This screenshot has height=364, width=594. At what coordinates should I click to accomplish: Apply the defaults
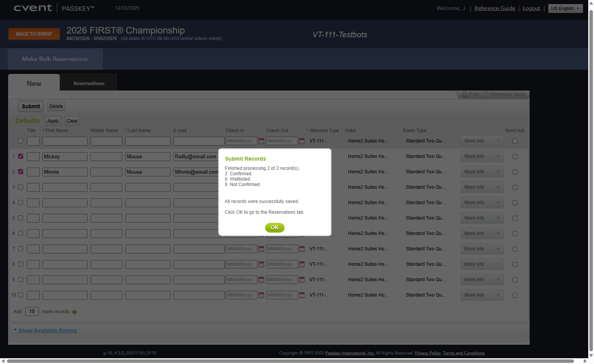coord(53,121)
